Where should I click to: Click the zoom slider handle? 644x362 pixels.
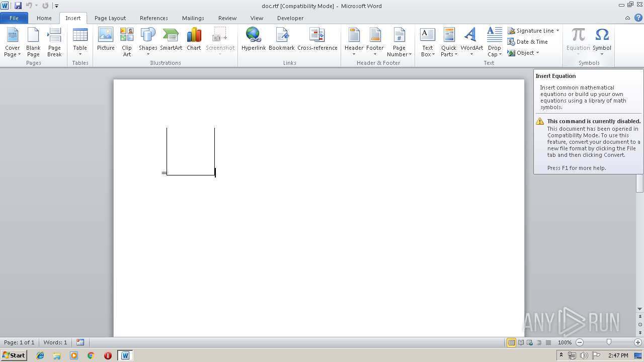coord(609,342)
